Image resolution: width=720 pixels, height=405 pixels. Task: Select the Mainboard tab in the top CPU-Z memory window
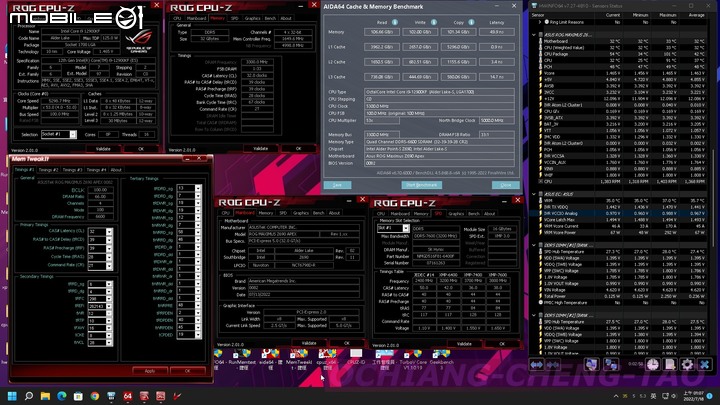tap(196, 18)
